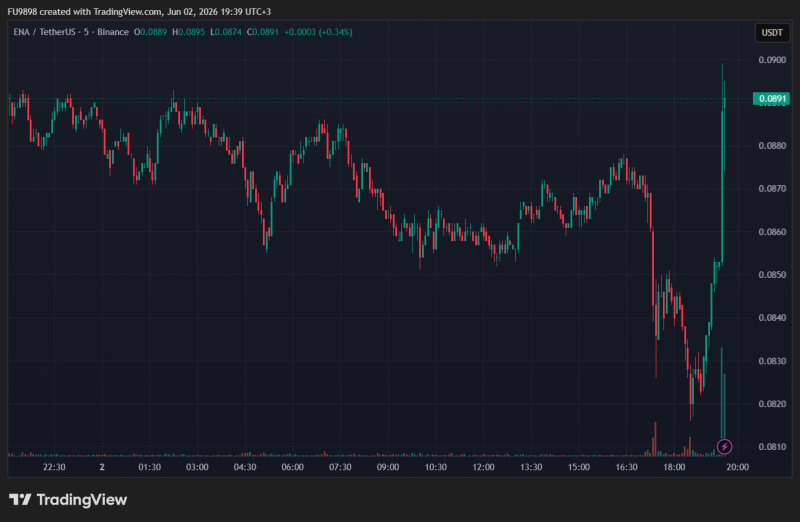Click the 15:00 time axis label
The height and width of the screenshot is (522, 800).
(579, 467)
